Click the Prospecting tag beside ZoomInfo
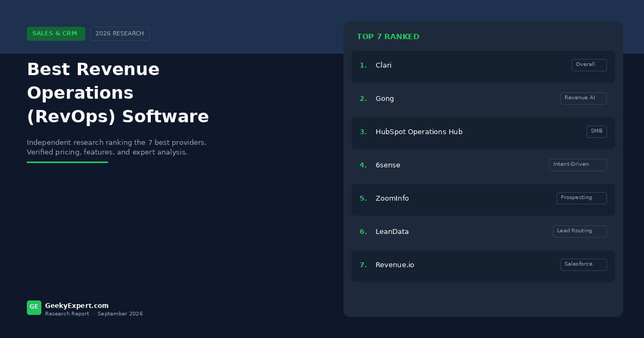The width and height of the screenshot is (644, 338). coord(581,198)
